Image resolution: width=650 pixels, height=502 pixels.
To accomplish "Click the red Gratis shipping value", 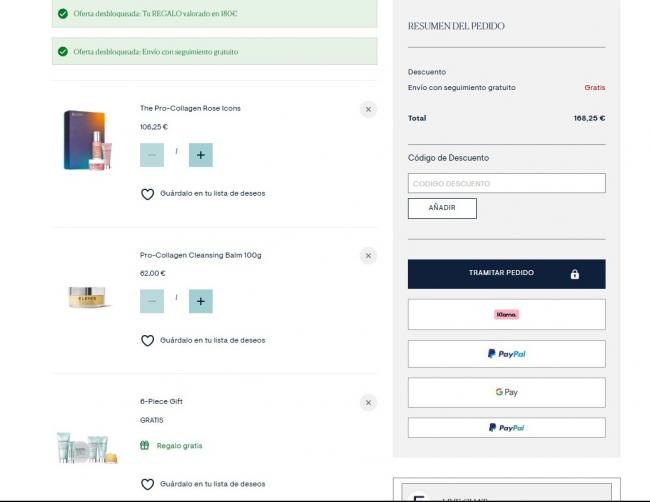I will click(x=595, y=87).
